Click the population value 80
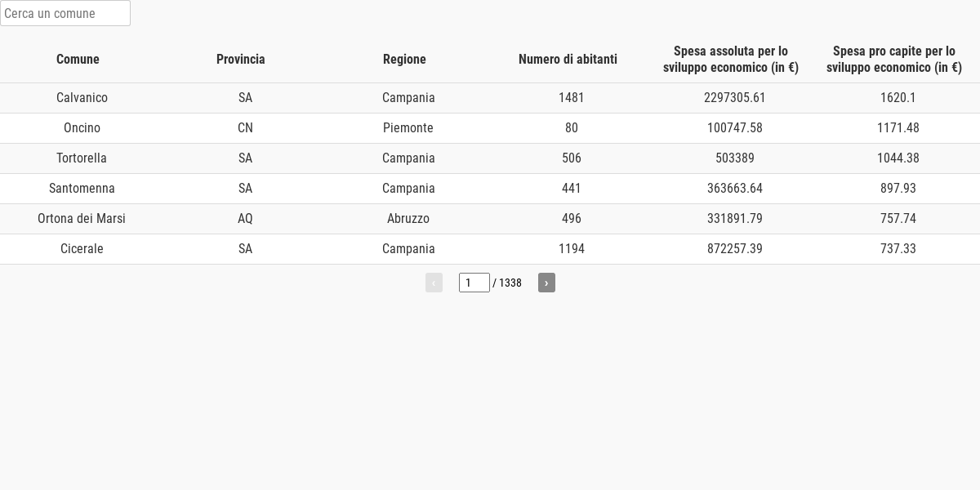Screen dimensions: 980x490 [572, 128]
